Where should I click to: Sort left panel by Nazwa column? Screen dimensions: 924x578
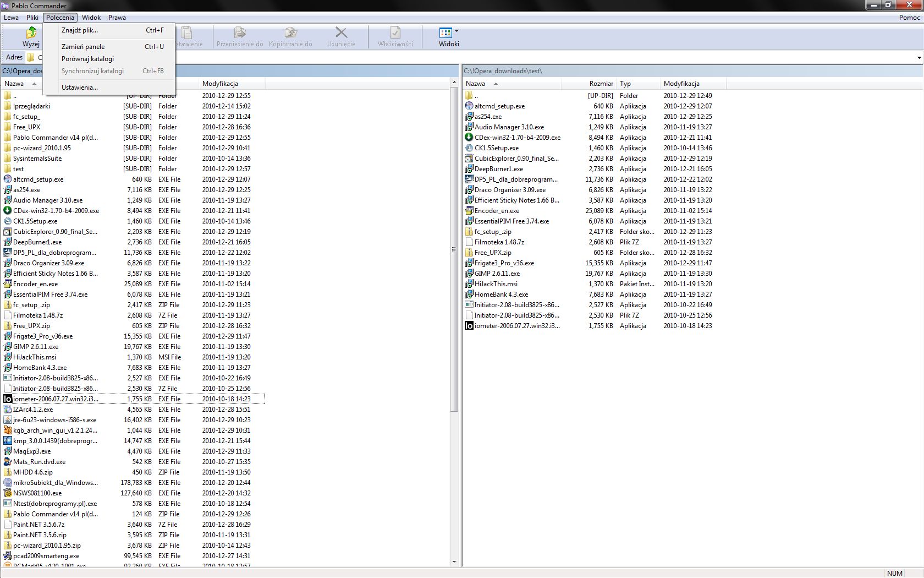(x=22, y=84)
